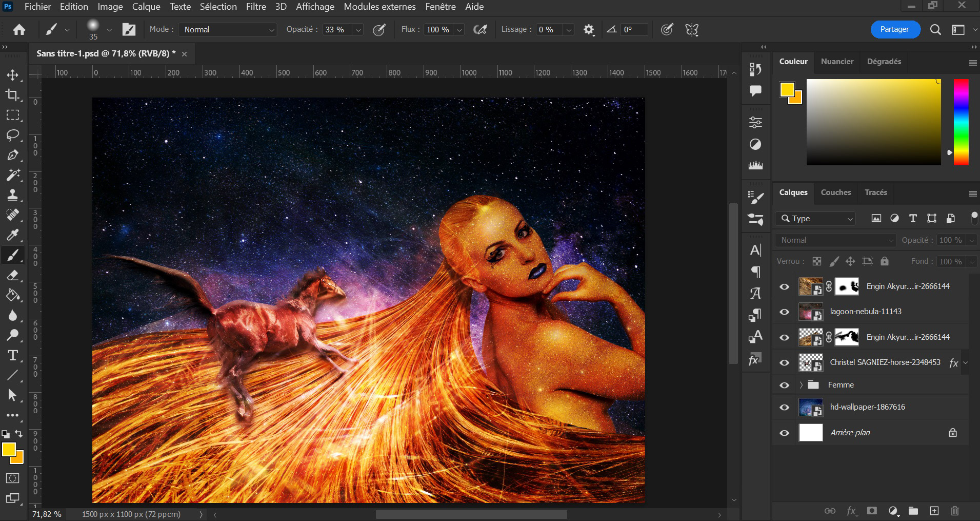Select the Crop tool
This screenshot has width=980, height=521.
13,95
